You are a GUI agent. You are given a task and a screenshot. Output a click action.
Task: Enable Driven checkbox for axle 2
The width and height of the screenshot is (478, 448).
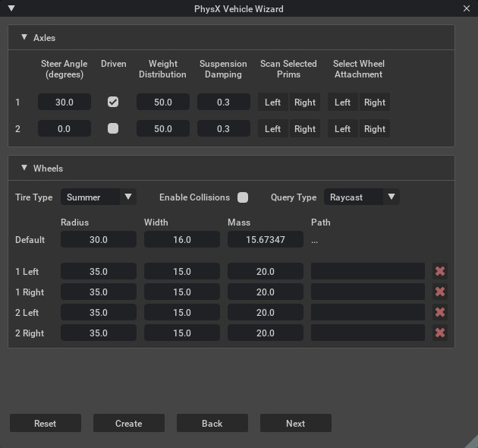(113, 128)
